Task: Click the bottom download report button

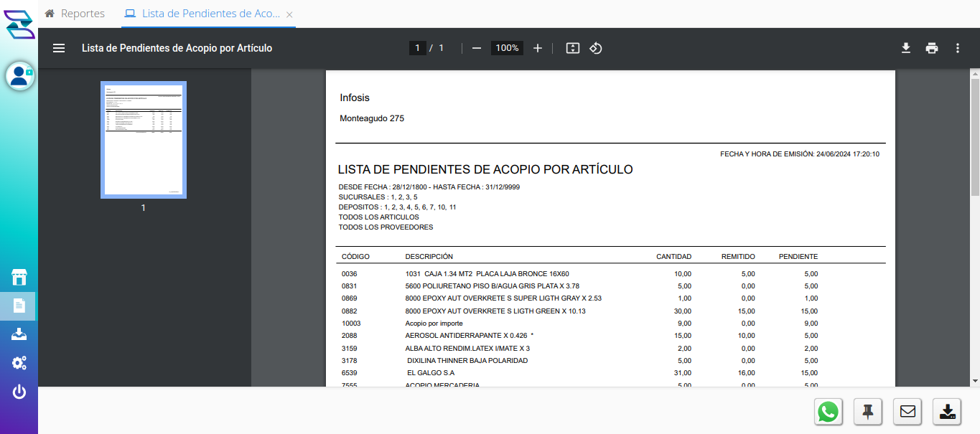Action: (947, 412)
